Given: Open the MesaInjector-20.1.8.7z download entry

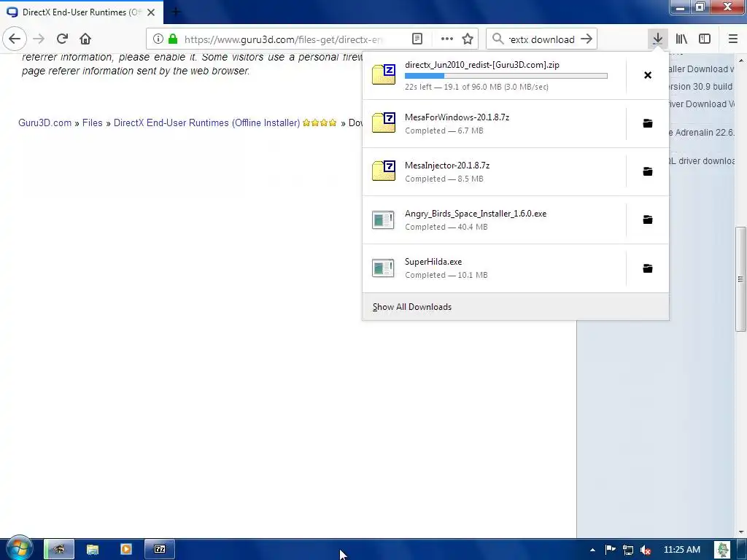Looking at the screenshot, I should [494, 171].
